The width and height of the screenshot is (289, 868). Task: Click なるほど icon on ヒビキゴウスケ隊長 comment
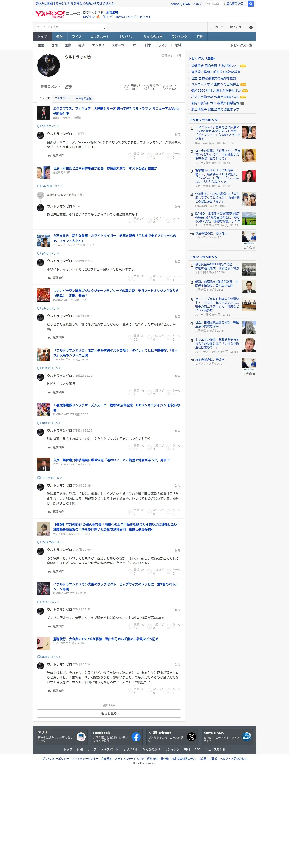click(x=149, y=393)
